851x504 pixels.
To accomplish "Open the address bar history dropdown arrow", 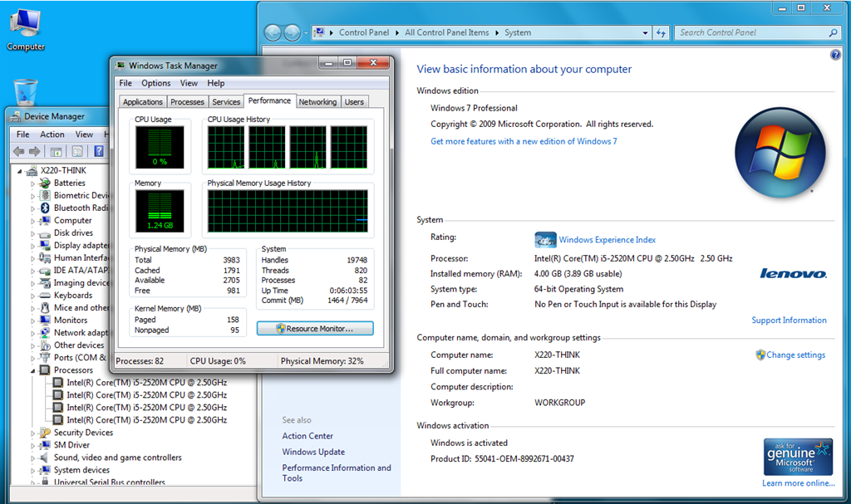I will 645,33.
